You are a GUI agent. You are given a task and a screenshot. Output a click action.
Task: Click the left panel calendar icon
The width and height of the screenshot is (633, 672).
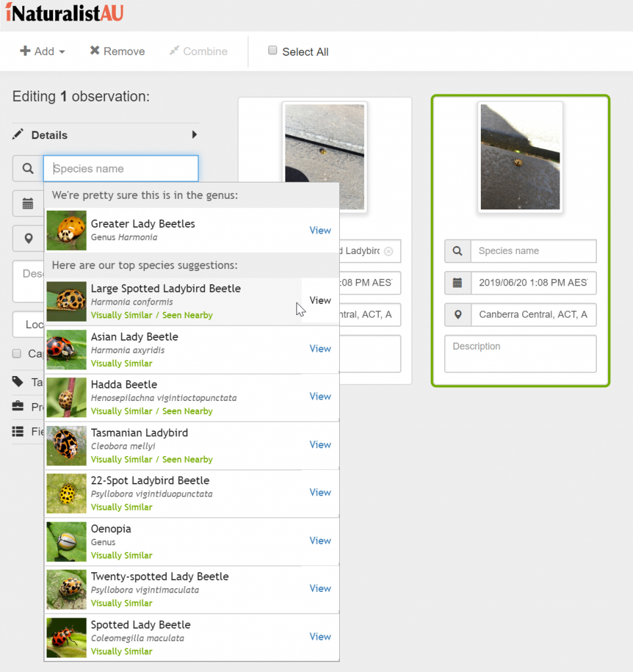pos(28,204)
